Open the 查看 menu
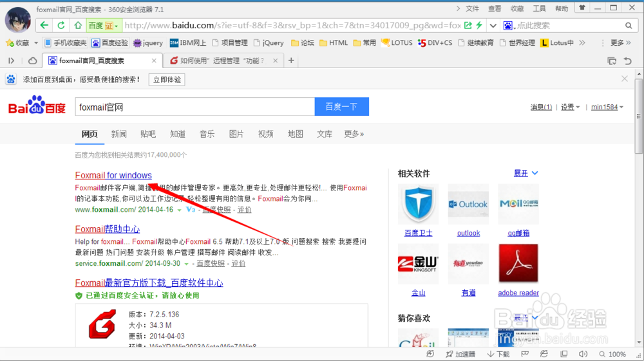This screenshot has width=644, height=361. click(495, 8)
